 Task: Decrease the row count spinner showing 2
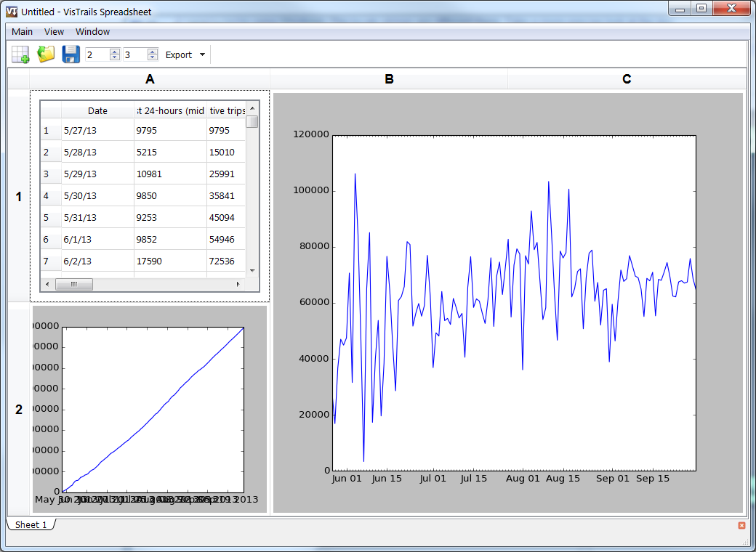[114, 58]
